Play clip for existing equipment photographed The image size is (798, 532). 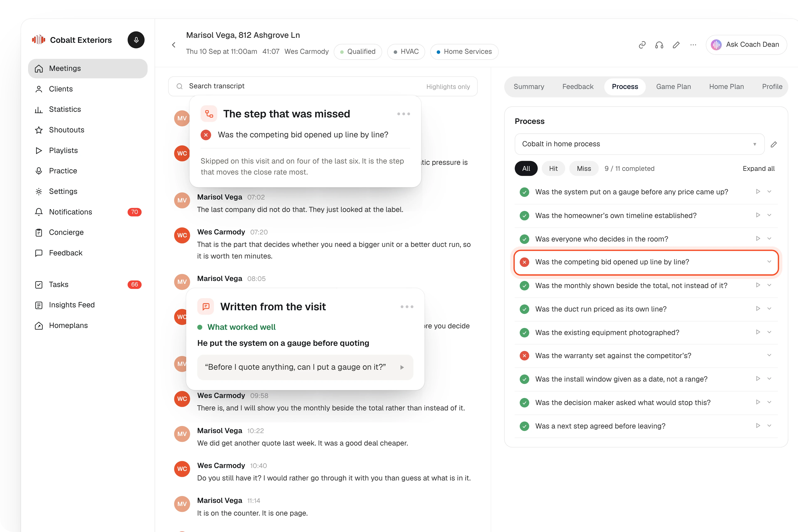(758, 332)
